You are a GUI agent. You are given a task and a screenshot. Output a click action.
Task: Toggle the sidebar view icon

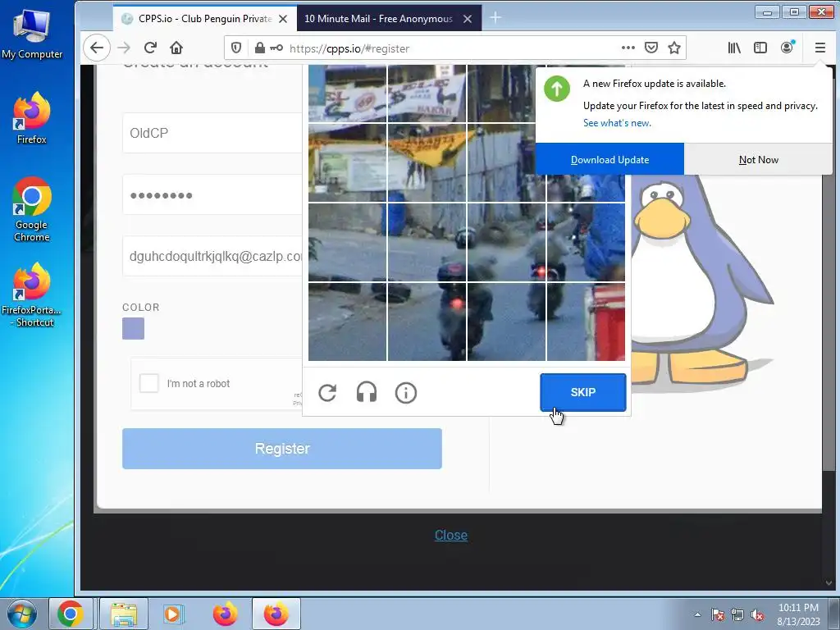coord(760,48)
